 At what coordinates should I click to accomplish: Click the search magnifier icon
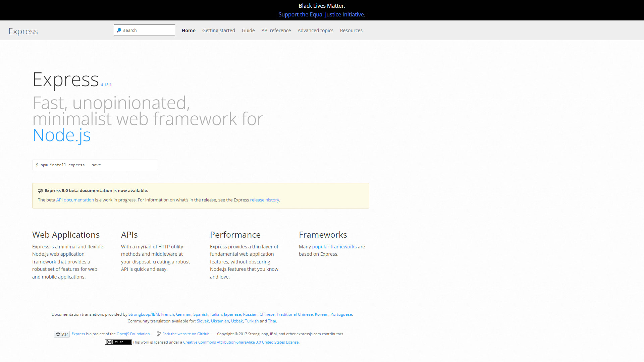[119, 30]
